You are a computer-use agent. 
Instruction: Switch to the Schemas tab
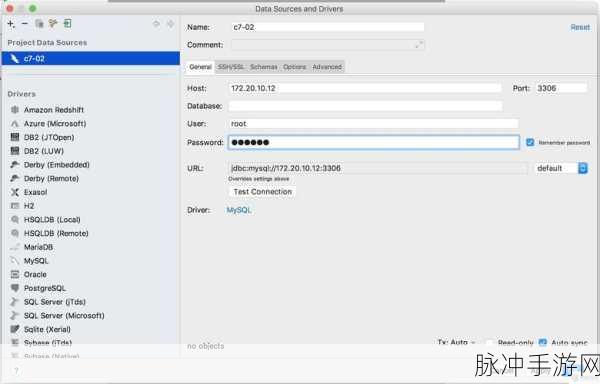[x=264, y=67]
